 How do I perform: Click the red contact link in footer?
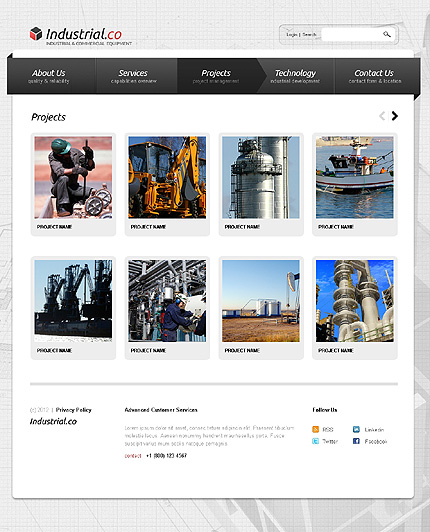[133, 456]
